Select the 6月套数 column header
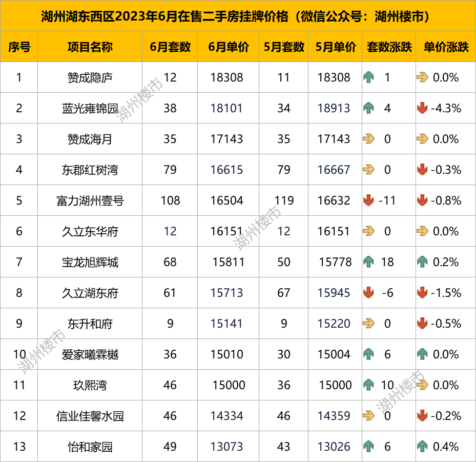The height and width of the screenshot is (462, 476). tap(170, 47)
